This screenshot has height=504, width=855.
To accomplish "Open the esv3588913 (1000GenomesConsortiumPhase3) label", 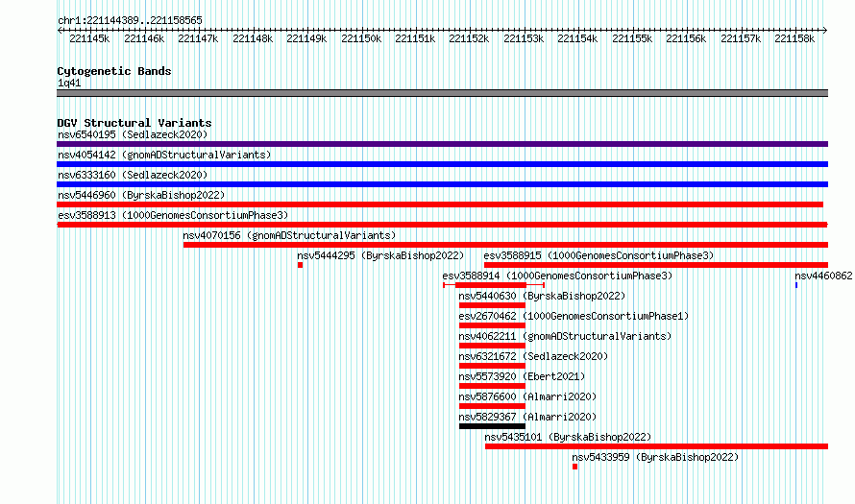I will (173, 215).
